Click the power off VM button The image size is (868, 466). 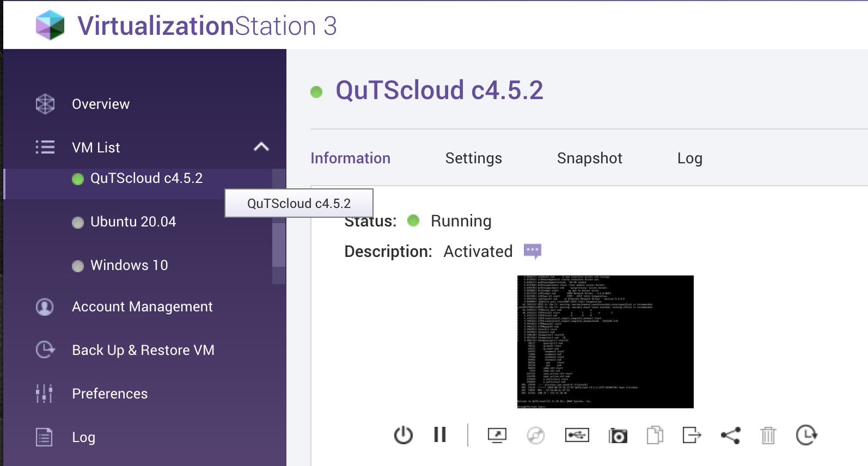pyautogui.click(x=404, y=435)
